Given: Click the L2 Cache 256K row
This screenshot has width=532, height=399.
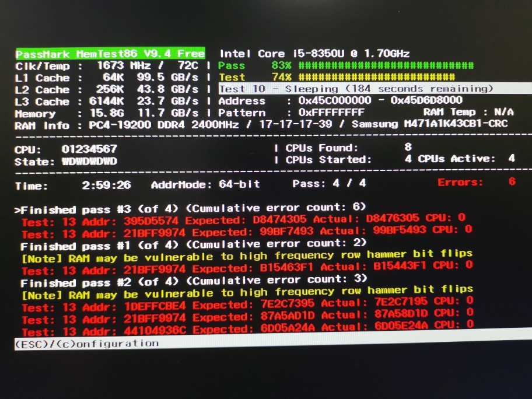Looking at the screenshot, I should click(x=107, y=90).
